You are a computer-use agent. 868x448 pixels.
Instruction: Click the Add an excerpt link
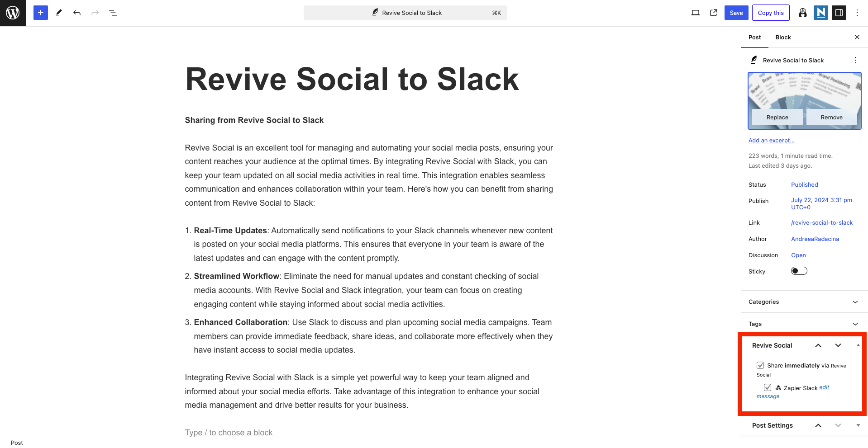click(x=771, y=141)
